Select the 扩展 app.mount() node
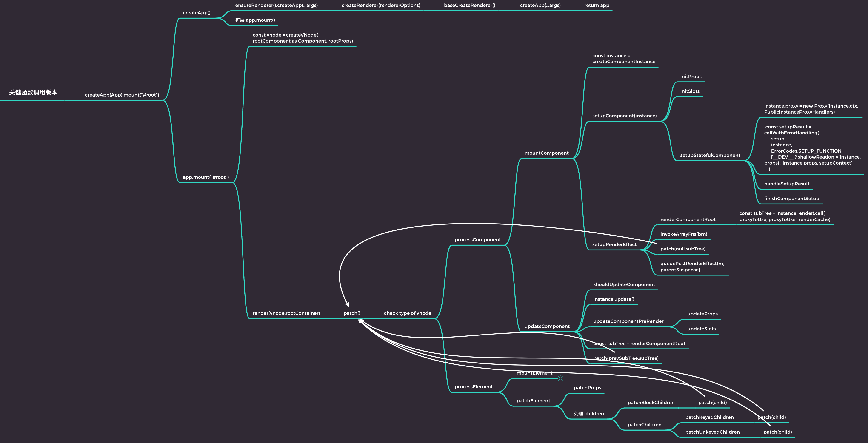 click(x=255, y=20)
